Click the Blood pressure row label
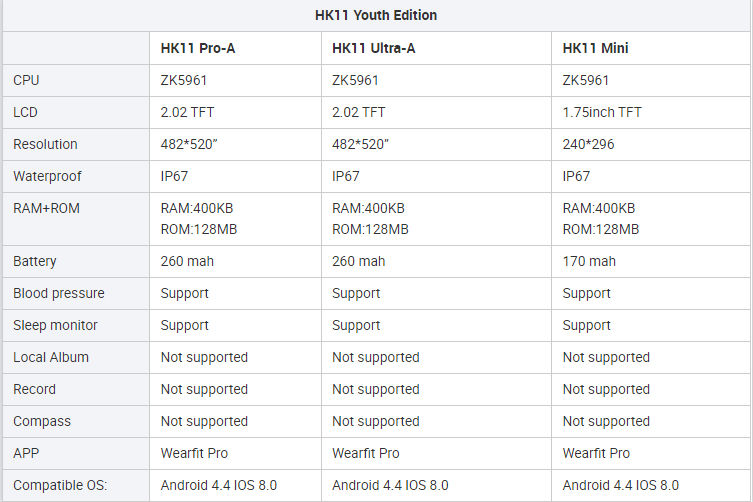Screen dimensions: 753x502 coord(58,293)
